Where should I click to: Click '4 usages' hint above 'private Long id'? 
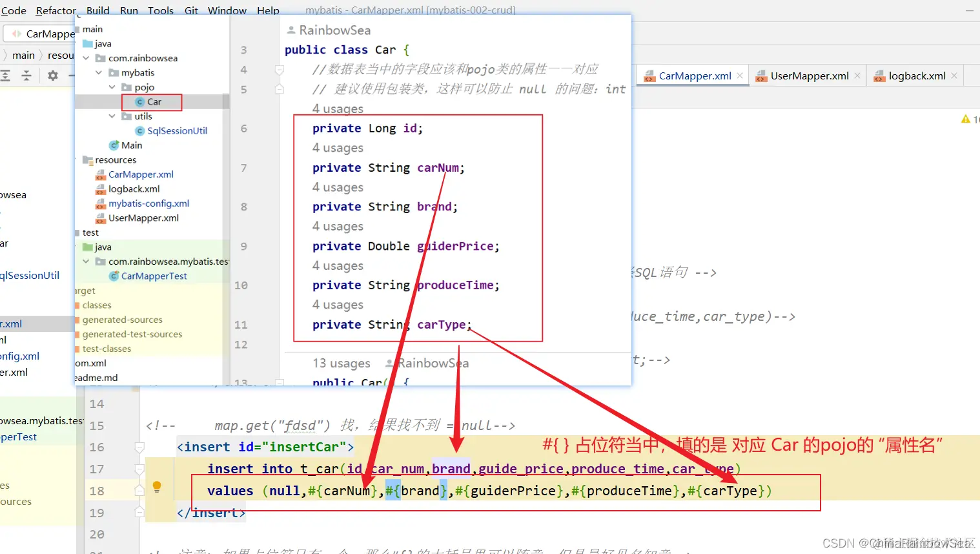(338, 109)
